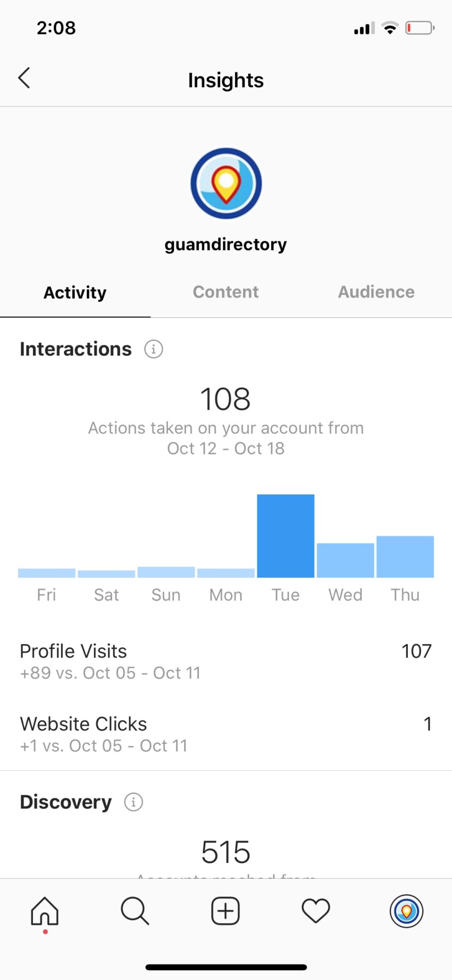The width and height of the screenshot is (452, 980).
Task: Switch to the Activity tab
Action: pyautogui.click(x=75, y=292)
